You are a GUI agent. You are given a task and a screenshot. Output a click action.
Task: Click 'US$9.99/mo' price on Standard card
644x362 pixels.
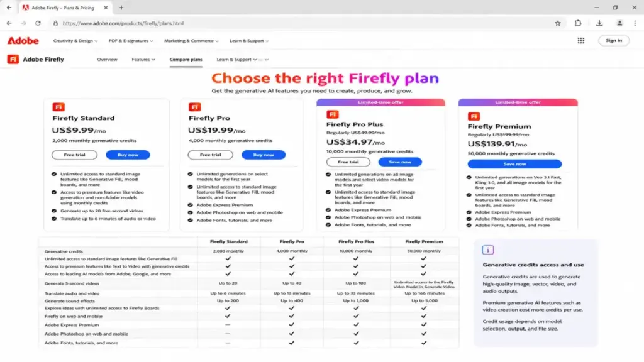coord(79,131)
